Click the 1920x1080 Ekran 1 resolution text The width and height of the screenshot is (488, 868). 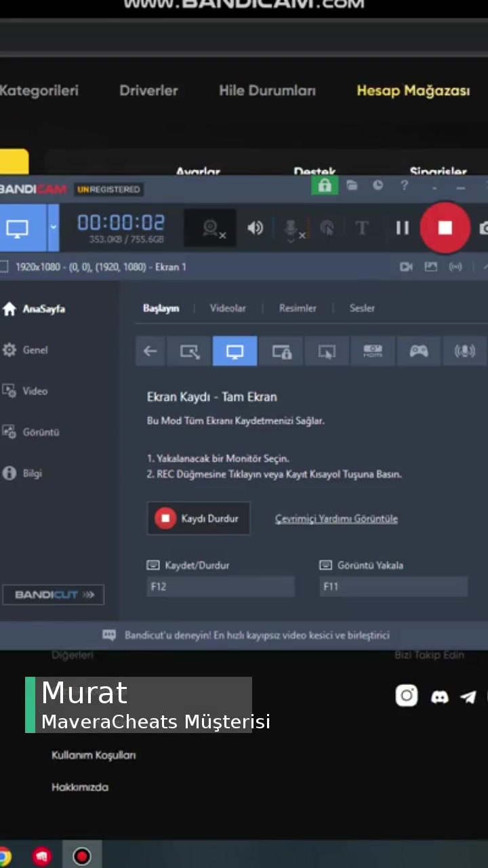pos(100,267)
